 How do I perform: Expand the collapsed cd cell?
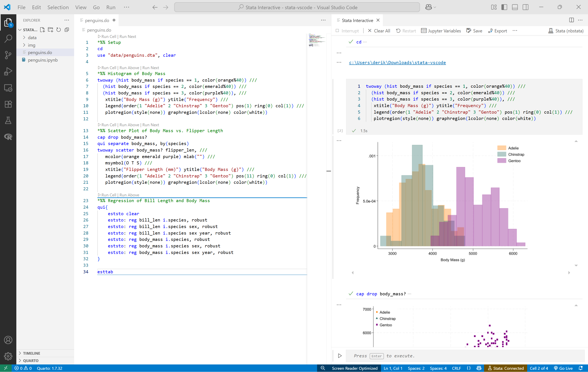365,42
